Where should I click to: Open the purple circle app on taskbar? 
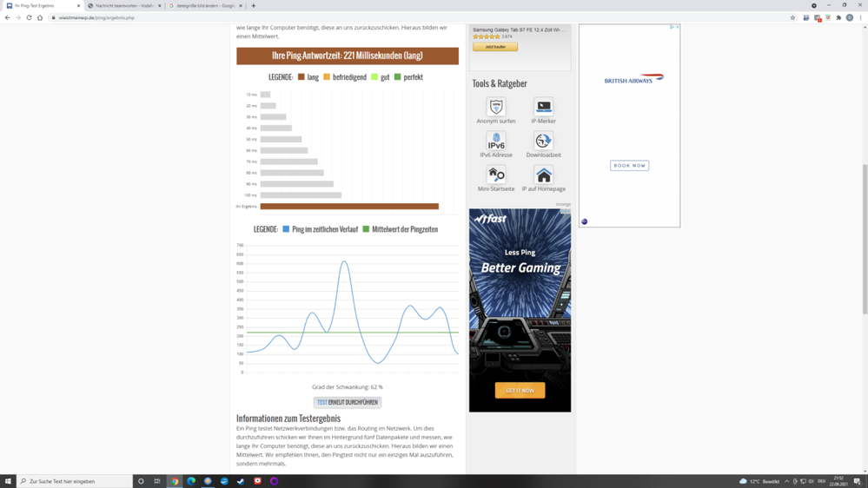[274, 481]
